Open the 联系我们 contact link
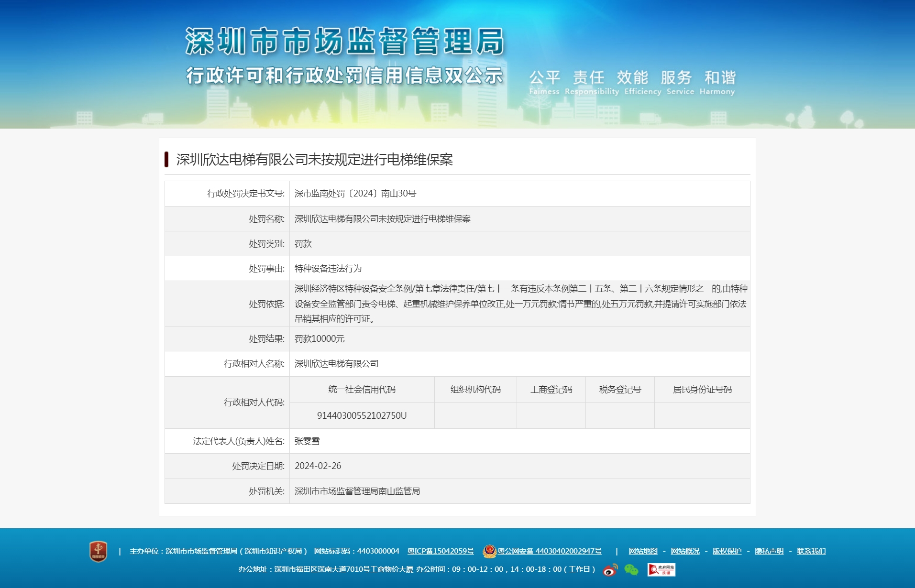Screen dimensions: 915x588 click(811, 551)
